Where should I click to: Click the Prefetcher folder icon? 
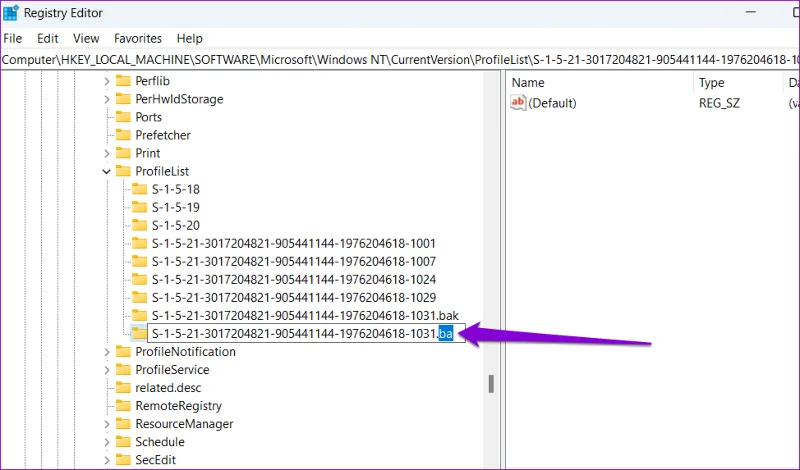pos(123,135)
